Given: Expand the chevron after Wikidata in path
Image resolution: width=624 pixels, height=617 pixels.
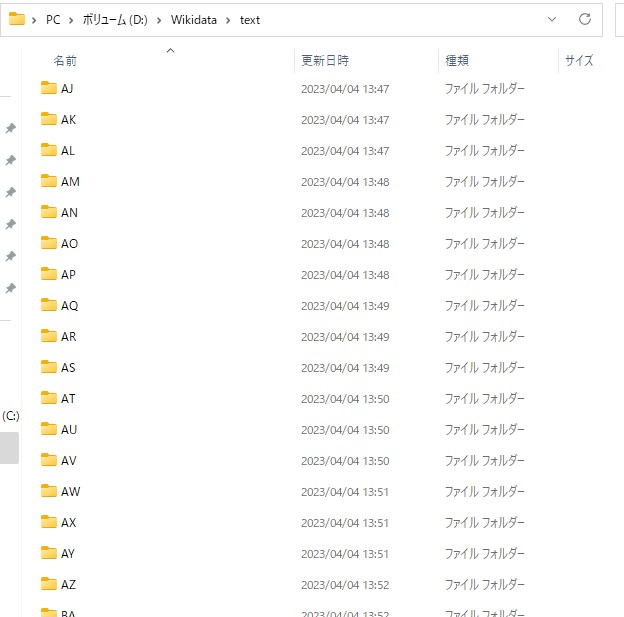Looking at the screenshot, I should tap(231, 20).
